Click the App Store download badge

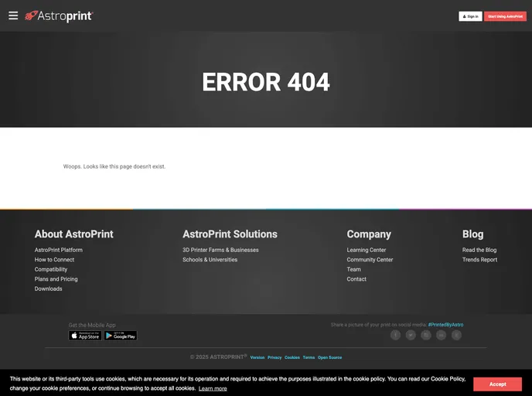85,336
